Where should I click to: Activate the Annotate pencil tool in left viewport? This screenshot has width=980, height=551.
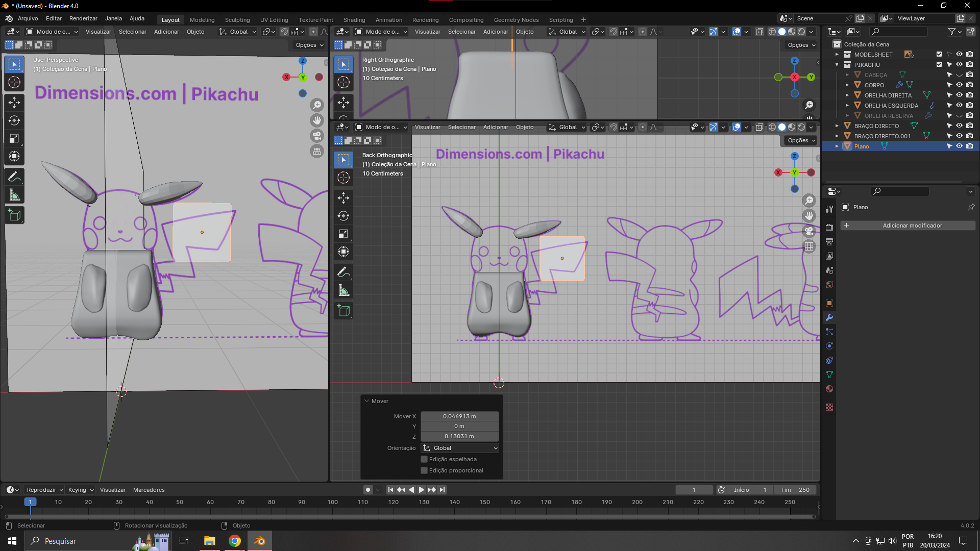point(14,177)
